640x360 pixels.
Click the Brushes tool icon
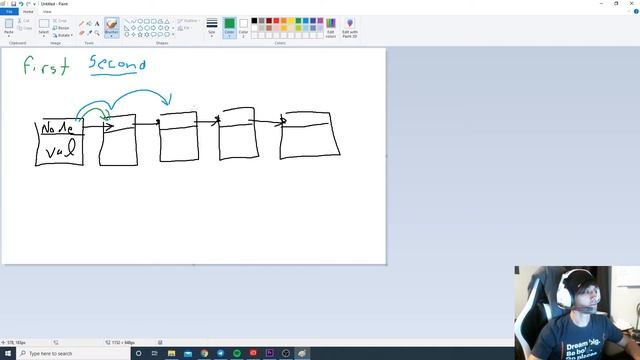pyautogui.click(x=111, y=24)
